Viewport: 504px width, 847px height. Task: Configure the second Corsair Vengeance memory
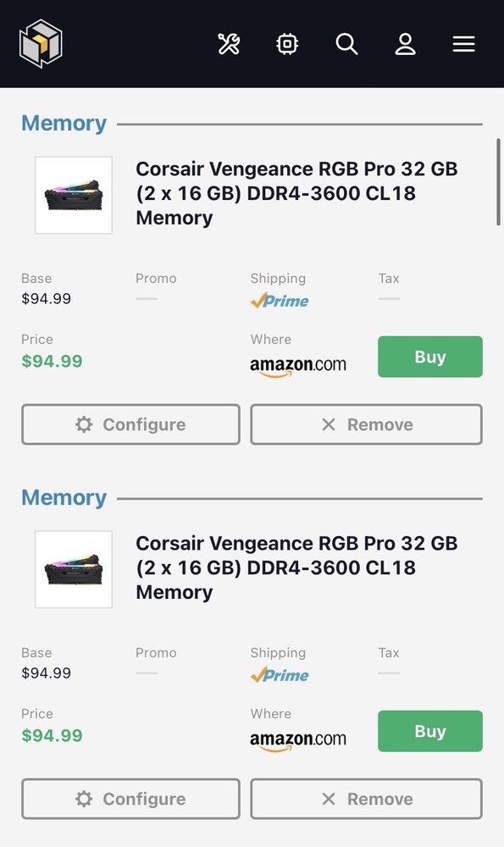[x=130, y=799]
